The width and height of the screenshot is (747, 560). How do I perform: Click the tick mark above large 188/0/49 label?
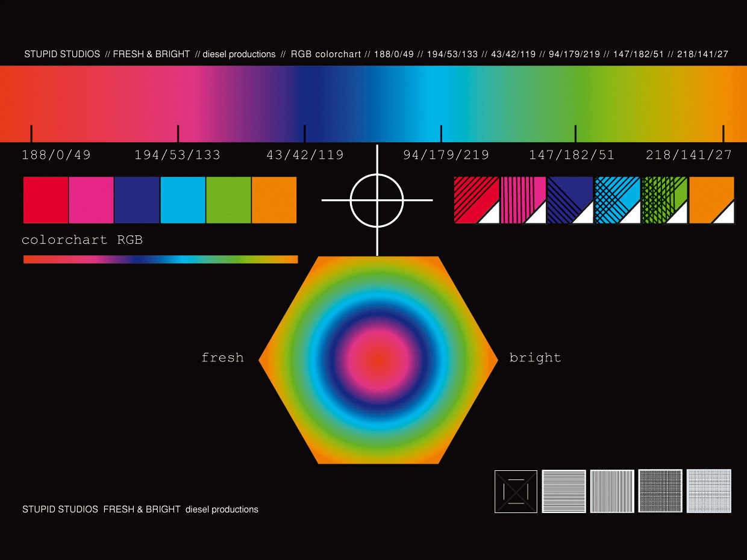click(31, 134)
